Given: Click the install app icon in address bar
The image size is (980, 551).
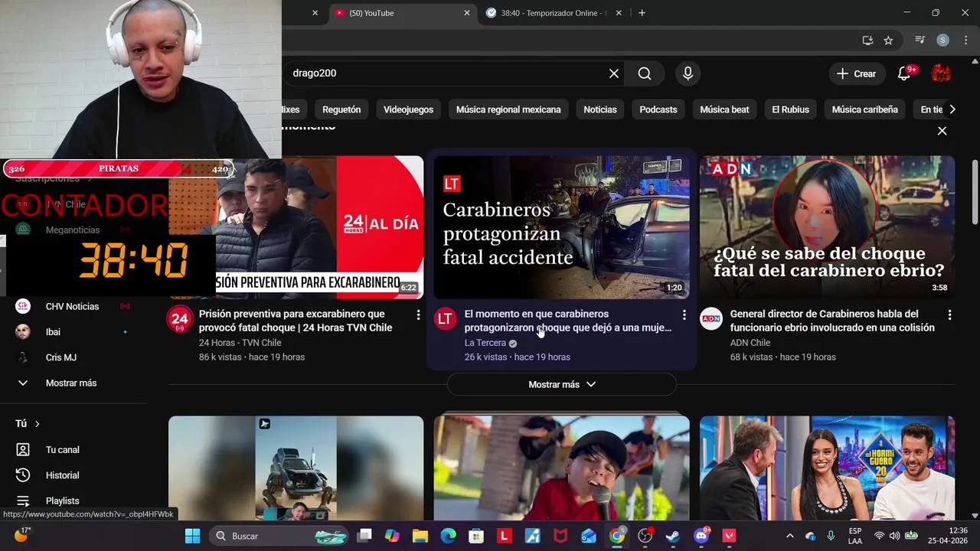Looking at the screenshot, I should [x=867, y=41].
